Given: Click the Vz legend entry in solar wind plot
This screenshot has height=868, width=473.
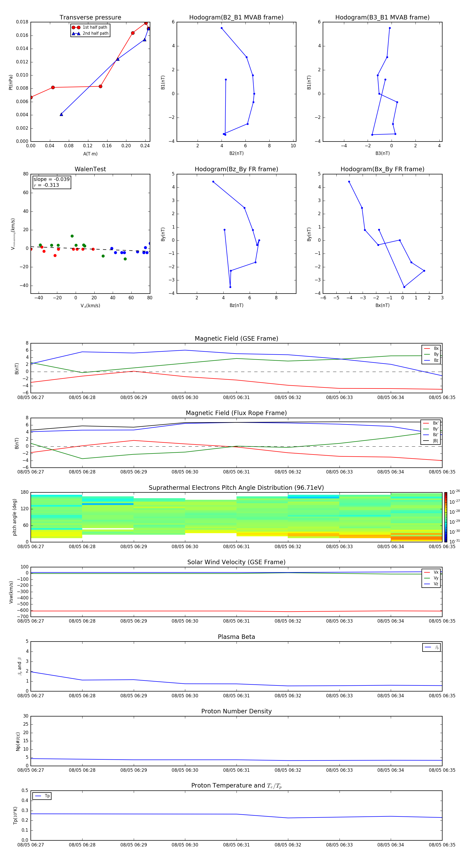Looking at the screenshot, I should coord(431,584).
